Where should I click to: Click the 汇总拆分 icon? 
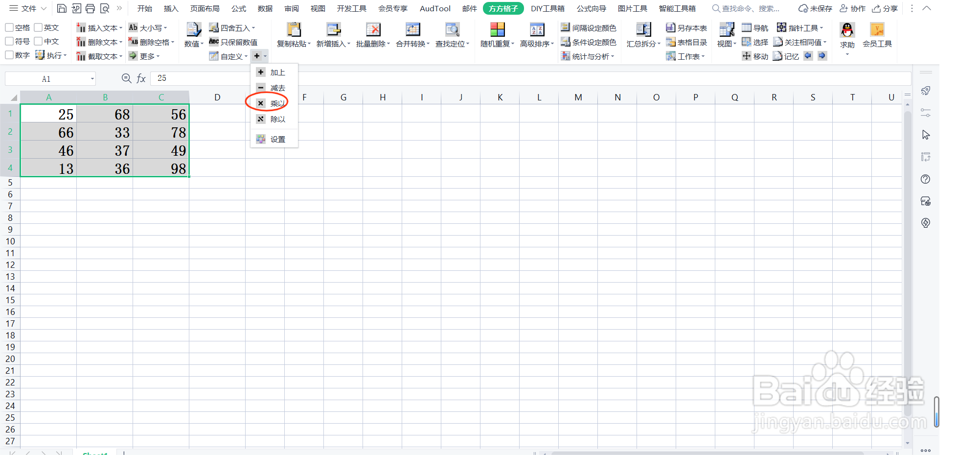coord(643,30)
